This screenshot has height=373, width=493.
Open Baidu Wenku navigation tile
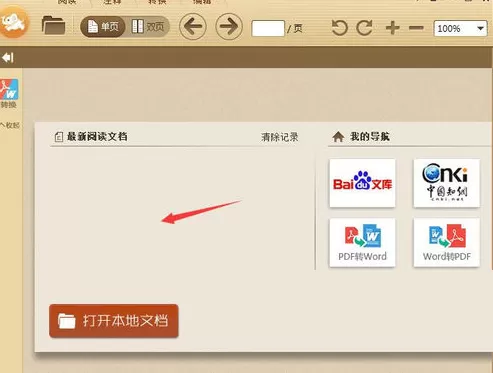tap(362, 183)
